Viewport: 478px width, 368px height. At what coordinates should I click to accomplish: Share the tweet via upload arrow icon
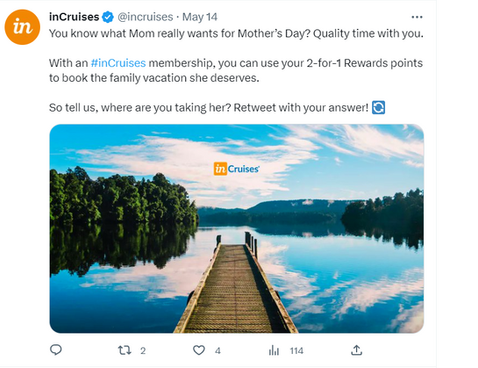click(356, 350)
